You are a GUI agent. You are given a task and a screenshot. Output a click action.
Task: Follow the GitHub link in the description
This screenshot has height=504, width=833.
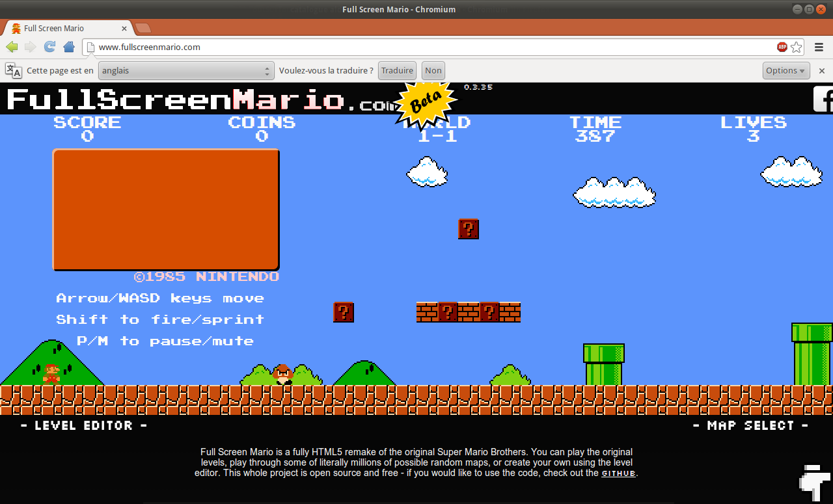point(618,473)
